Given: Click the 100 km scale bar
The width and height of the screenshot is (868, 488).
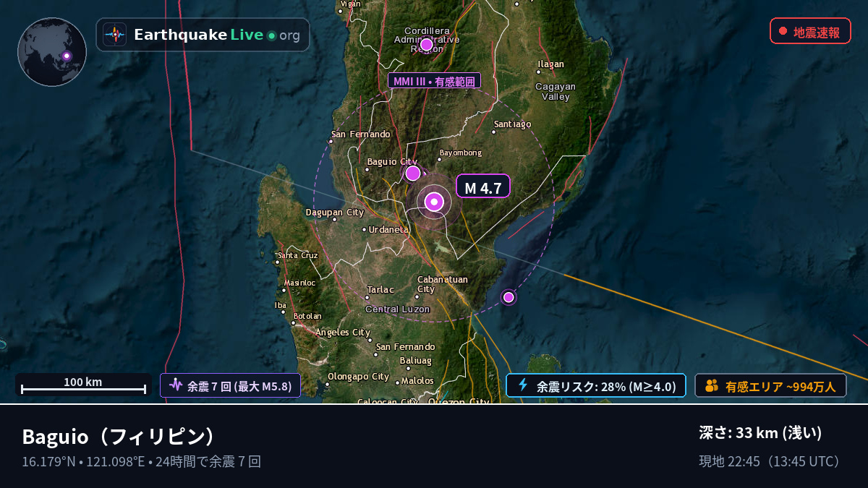Looking at the screenshot, I should (x=83, y=385).
